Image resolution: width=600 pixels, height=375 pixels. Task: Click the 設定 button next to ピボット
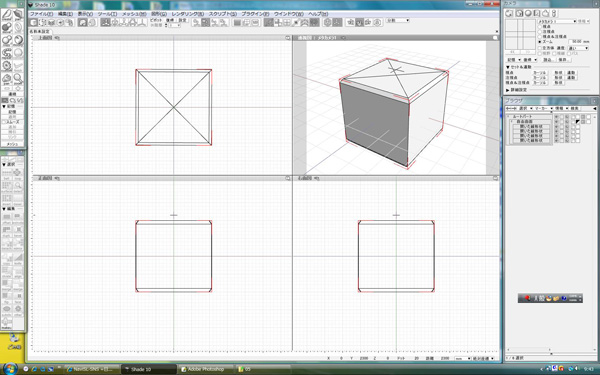pyautogui.click(x=183, y=20)
